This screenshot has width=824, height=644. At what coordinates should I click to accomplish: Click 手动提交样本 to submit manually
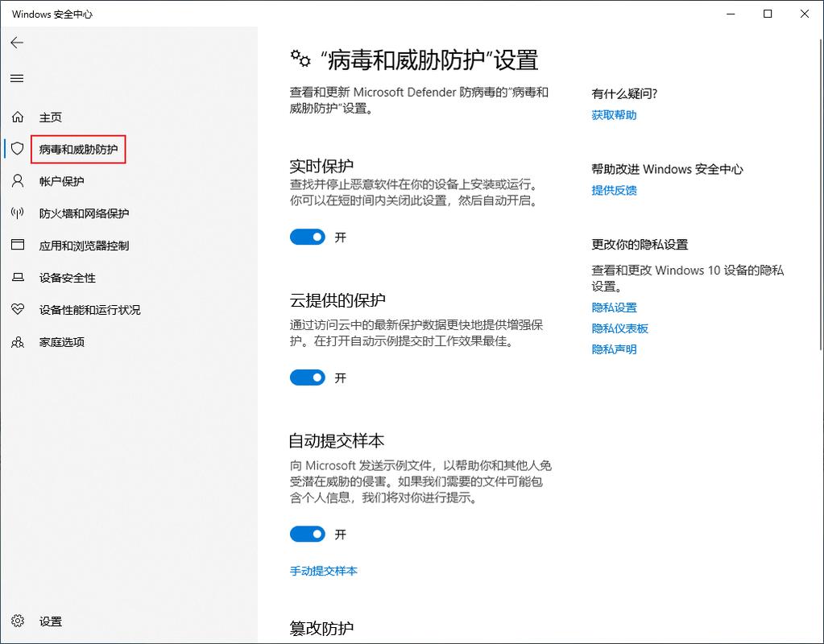click(324, 571)
